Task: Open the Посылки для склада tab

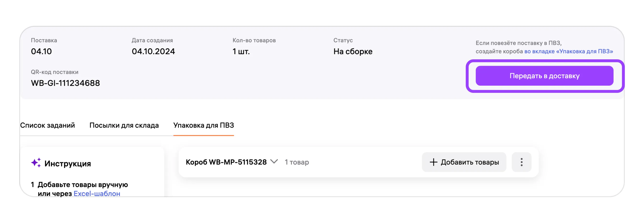Action: [x=124, y=125]
